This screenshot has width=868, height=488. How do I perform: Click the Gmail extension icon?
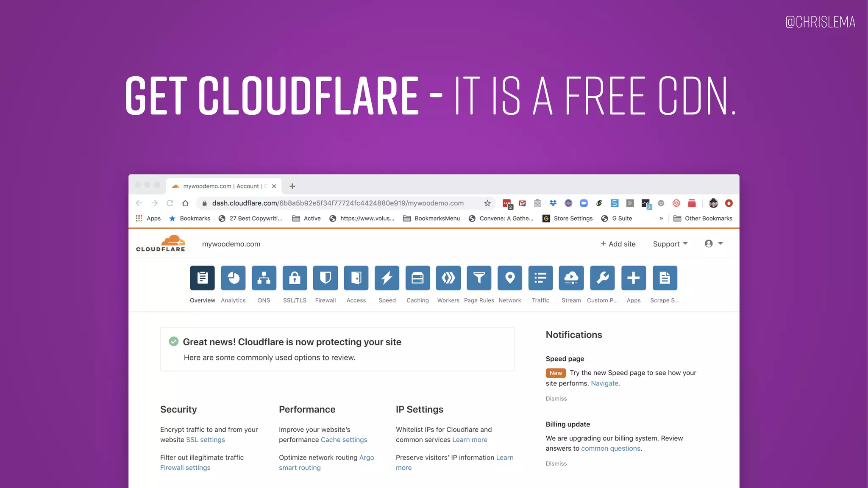click(522, 203)
